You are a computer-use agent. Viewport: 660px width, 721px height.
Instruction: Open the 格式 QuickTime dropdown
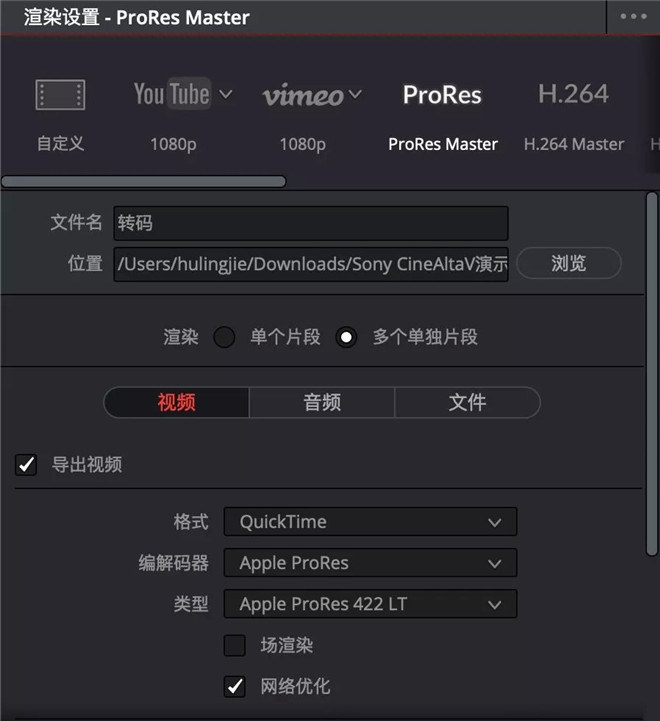click(x=370, y=522)
